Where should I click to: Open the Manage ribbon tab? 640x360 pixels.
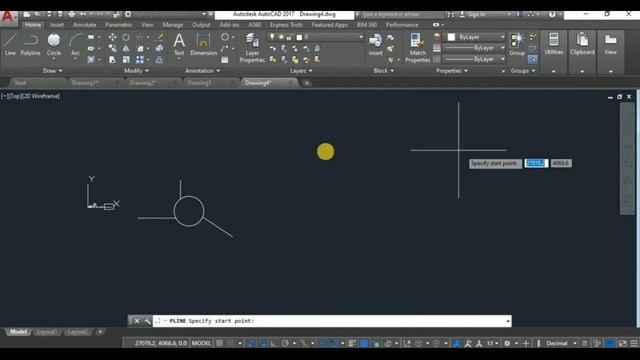(x=173, y=25)
